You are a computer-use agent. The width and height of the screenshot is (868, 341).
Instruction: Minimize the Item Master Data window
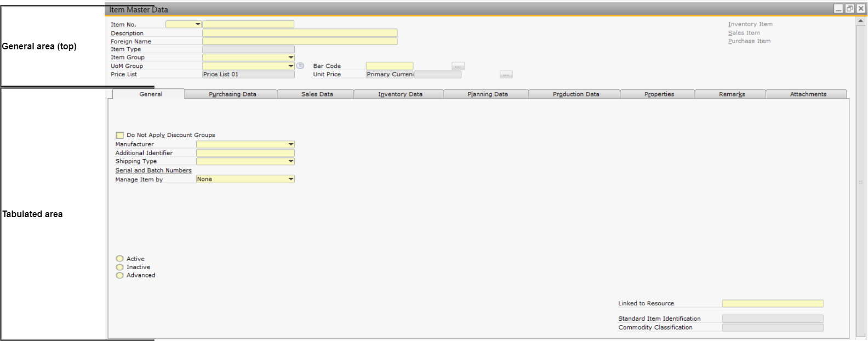[x=838, y=9]
